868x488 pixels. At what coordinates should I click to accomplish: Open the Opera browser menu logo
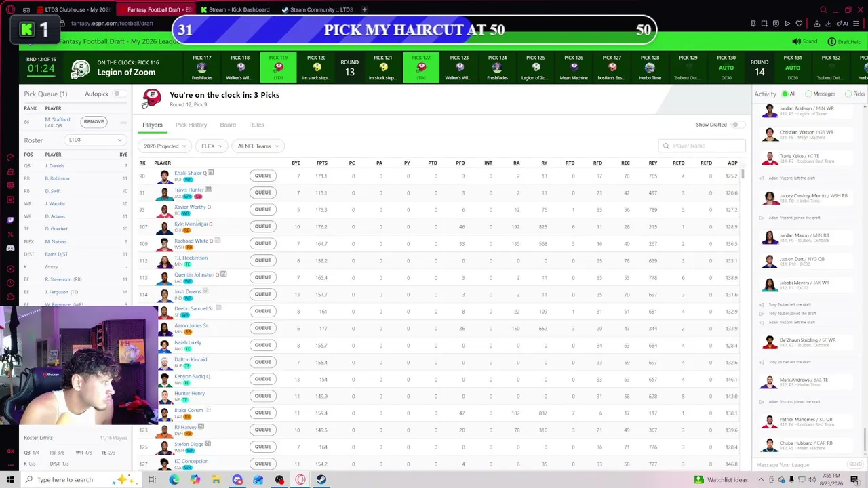10,9
